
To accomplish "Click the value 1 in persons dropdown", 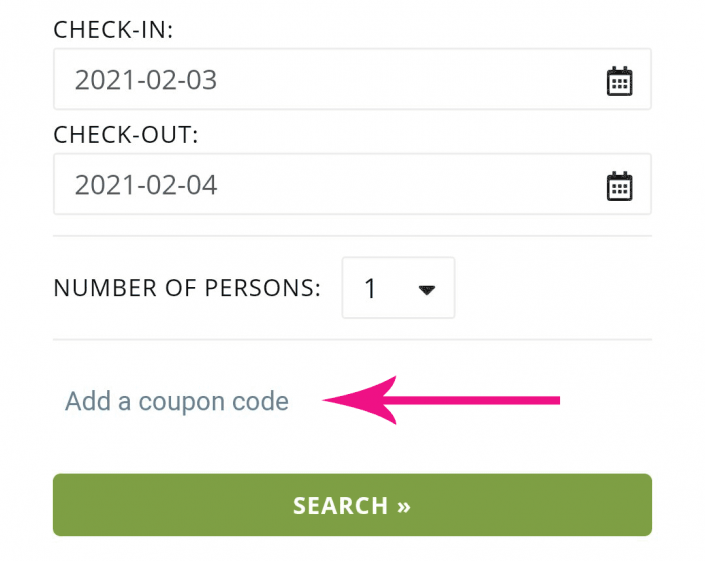I will [370, 289].
